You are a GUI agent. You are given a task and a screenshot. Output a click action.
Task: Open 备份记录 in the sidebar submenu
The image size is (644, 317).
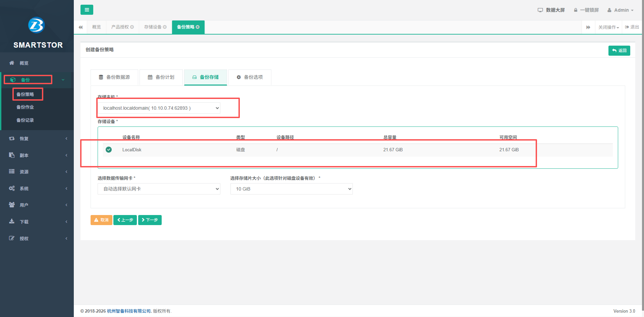tap(25, 120)
